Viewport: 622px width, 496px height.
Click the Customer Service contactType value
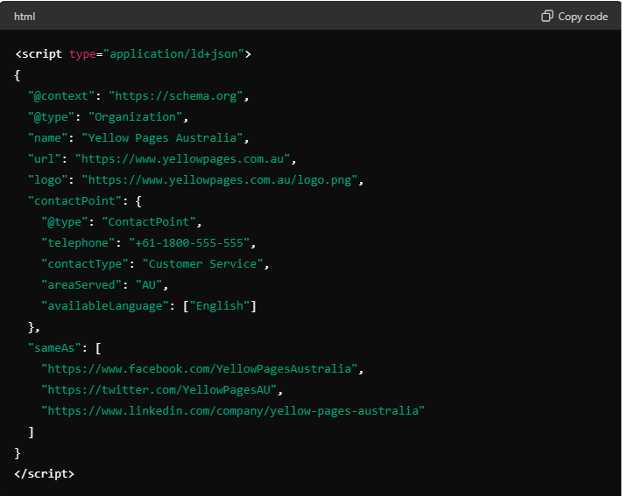(x=206, y=264)
